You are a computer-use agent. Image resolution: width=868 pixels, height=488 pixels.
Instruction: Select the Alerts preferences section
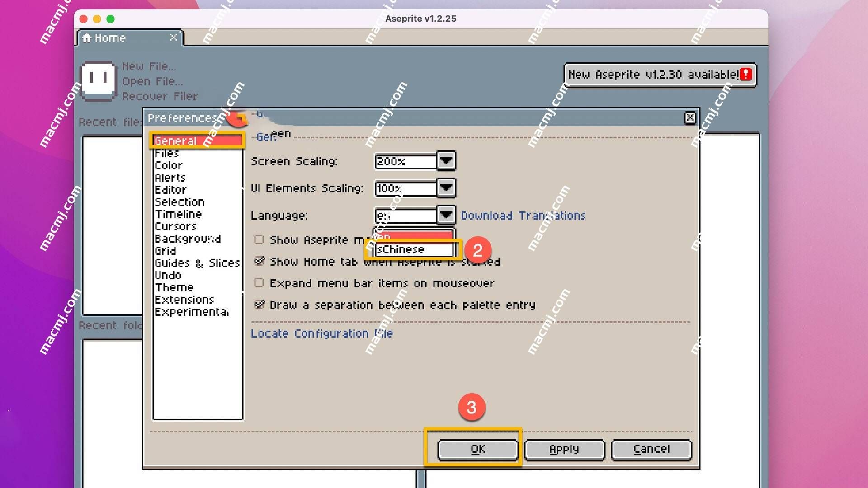click(198, 178)
